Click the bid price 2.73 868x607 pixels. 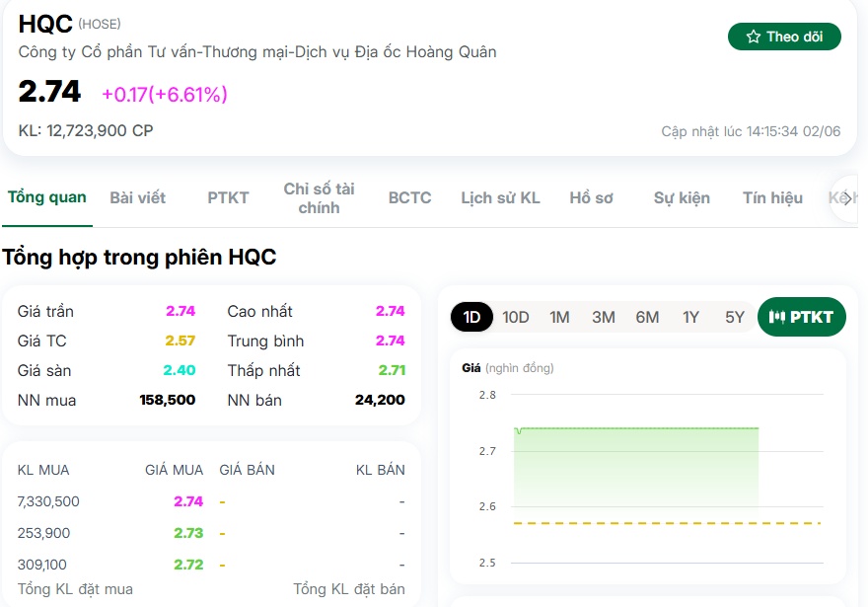pyautogui.click(x=188, y=533)
